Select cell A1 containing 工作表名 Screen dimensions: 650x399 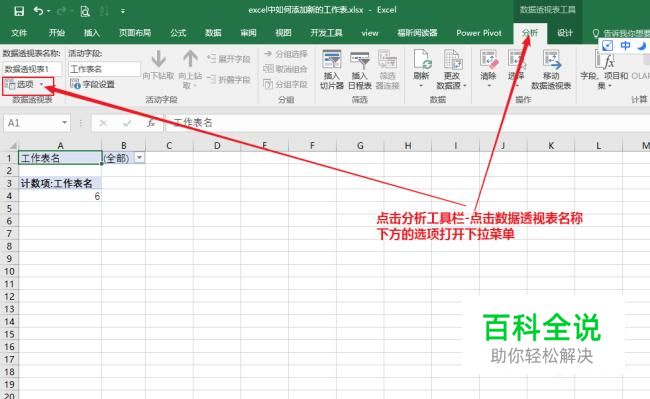pos(61,158)
